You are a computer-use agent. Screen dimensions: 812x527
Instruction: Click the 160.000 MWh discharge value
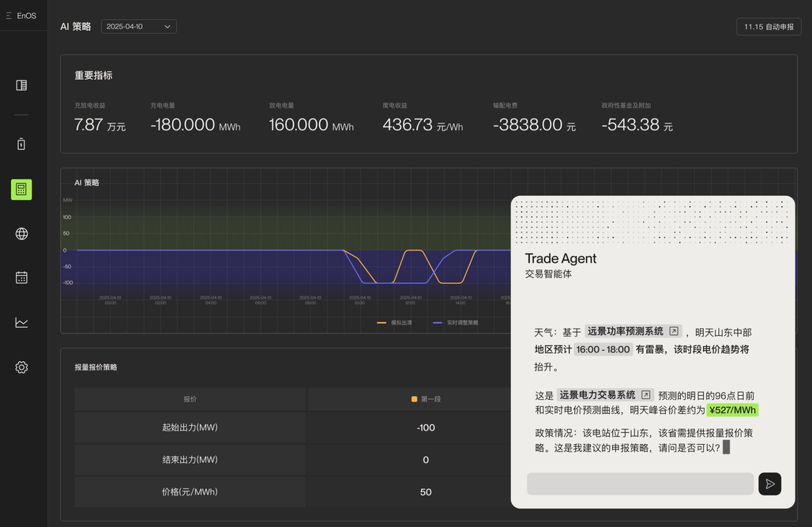tap(311, 125)
